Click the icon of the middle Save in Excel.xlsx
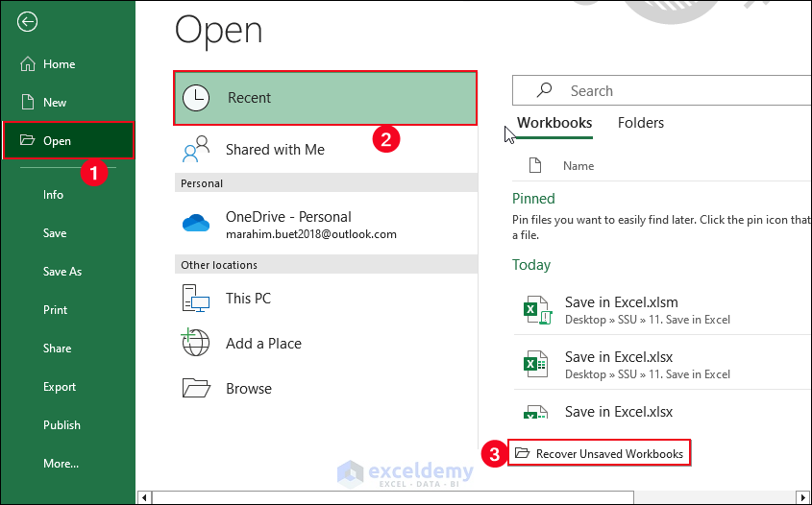812x505 pixels. click(x=535, y=364)
